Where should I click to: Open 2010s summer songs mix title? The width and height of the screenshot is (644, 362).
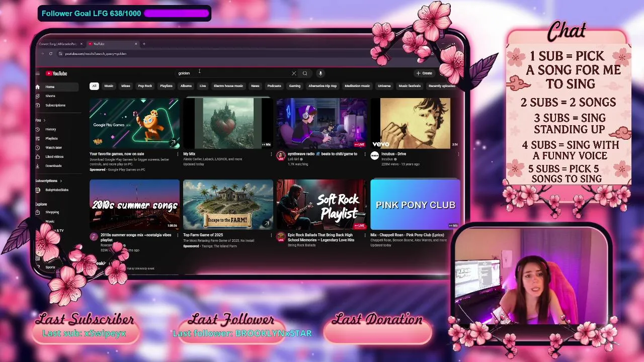[x=136, y=237]
